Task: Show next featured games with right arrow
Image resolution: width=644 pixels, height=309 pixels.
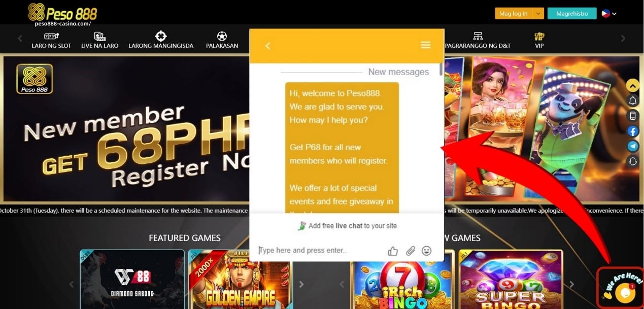Action: [x=301, y=284]
